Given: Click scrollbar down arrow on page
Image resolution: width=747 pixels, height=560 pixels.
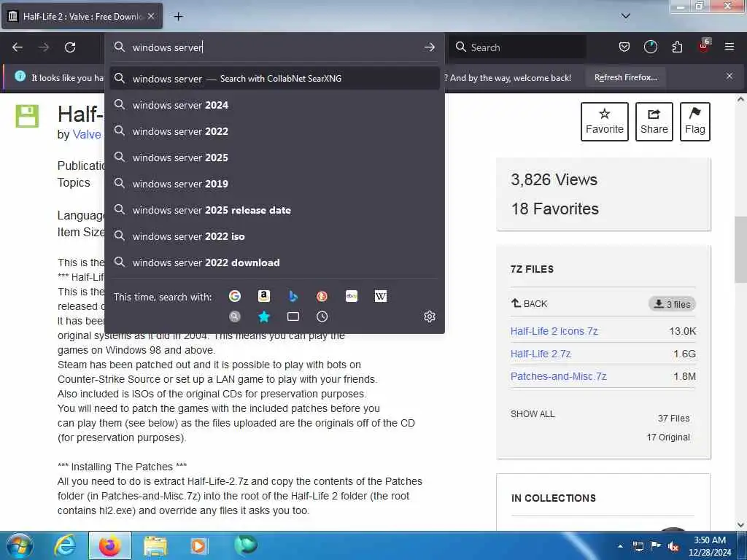Looking at the screenshot, I should point(740,525).
